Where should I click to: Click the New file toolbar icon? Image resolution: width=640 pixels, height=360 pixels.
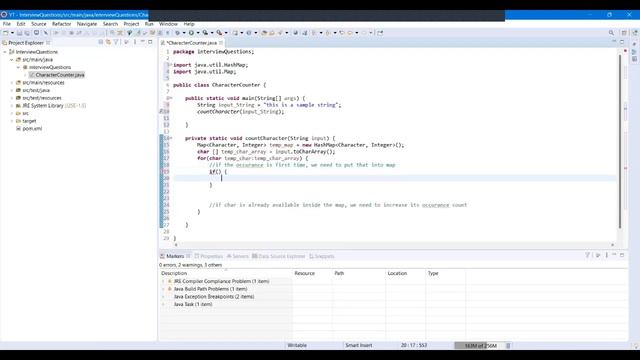[x=6, y=33]
